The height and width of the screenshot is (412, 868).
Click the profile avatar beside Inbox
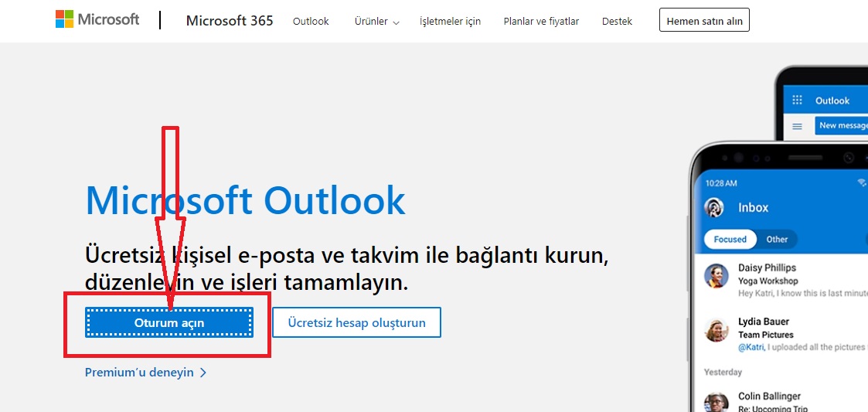(714, 208)
